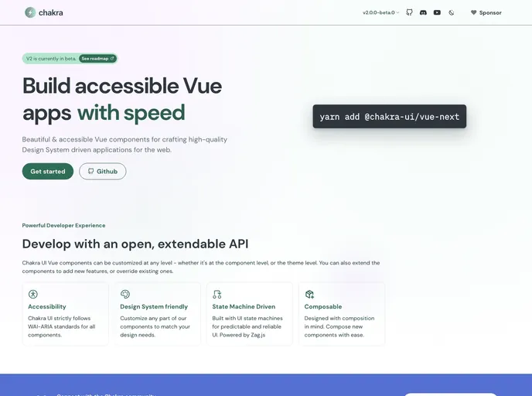Expand the v2.0.0-beta.0 version dropdown

click(381, 12)
